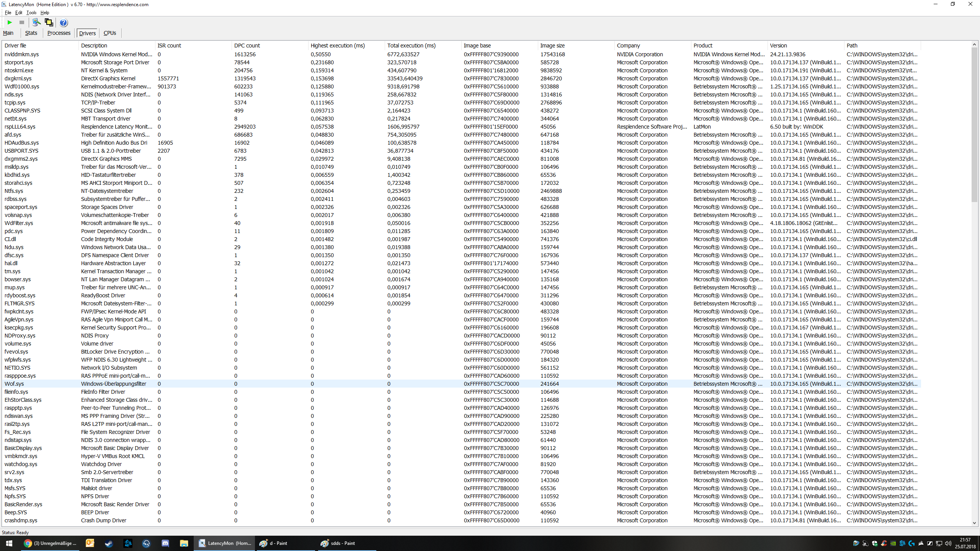Image resolution: width=980 pixels, height=551 pixels.
Task: Sort by DPC count column header
Action: pos(247,46)
